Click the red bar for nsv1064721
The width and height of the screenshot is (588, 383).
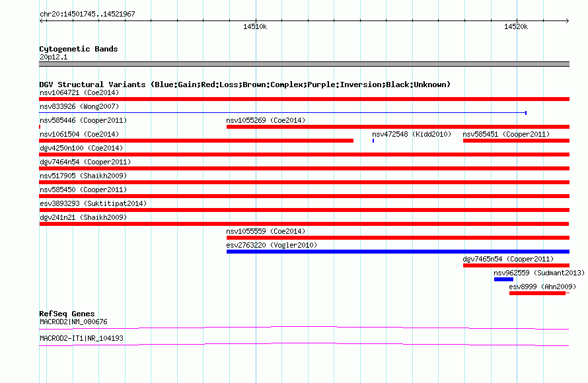point(304,99)
